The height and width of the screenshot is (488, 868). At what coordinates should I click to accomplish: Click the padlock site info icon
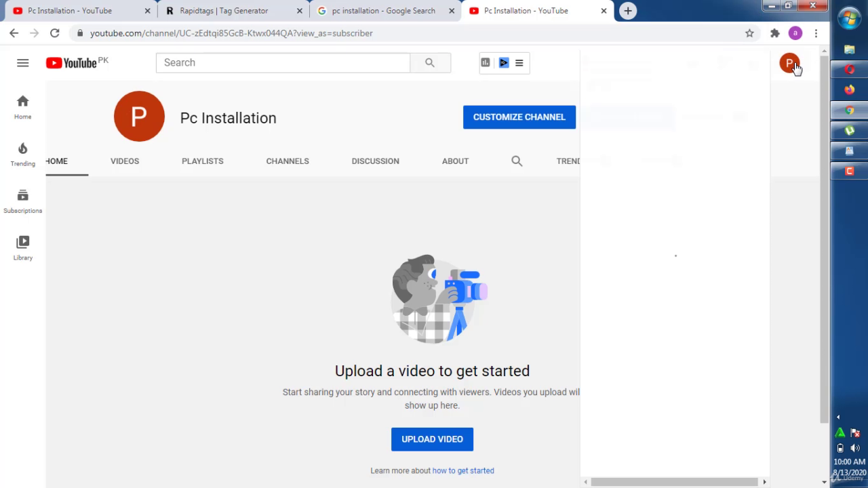(x=80, y=33)
